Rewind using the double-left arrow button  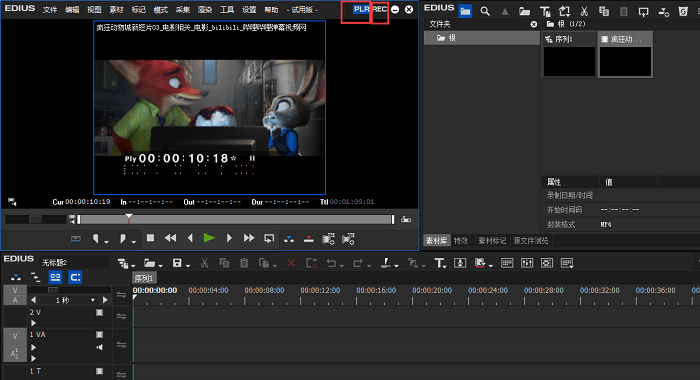pyautogui.click(x=170, y=238)
